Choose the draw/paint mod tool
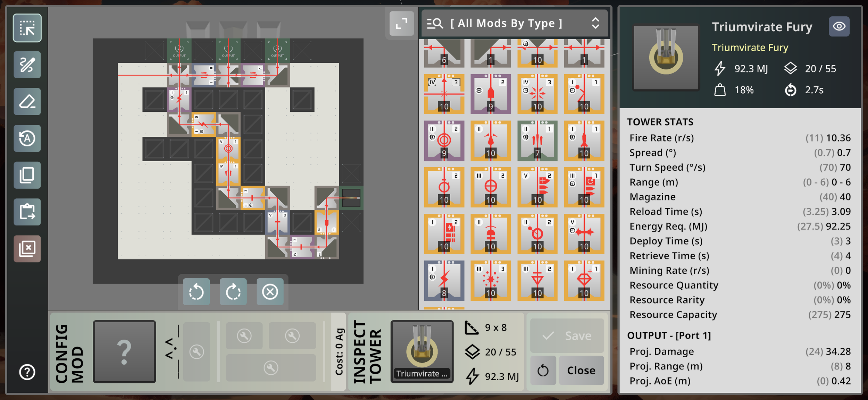 [27, 65]
